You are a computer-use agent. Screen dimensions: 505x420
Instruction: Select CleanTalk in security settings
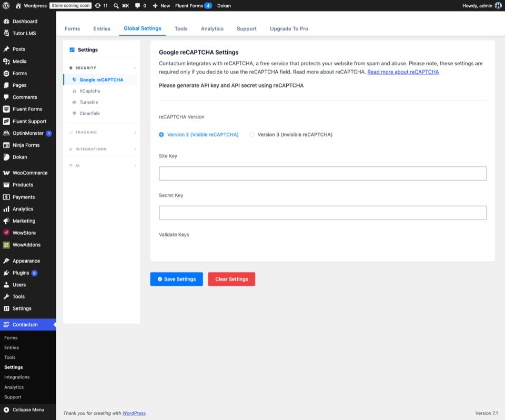[89, 114]
